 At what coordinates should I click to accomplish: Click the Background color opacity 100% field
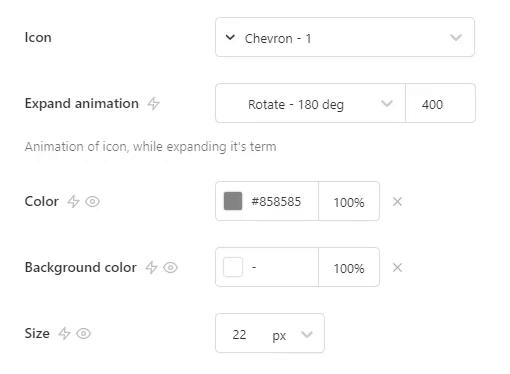click(x=349, y=267)
